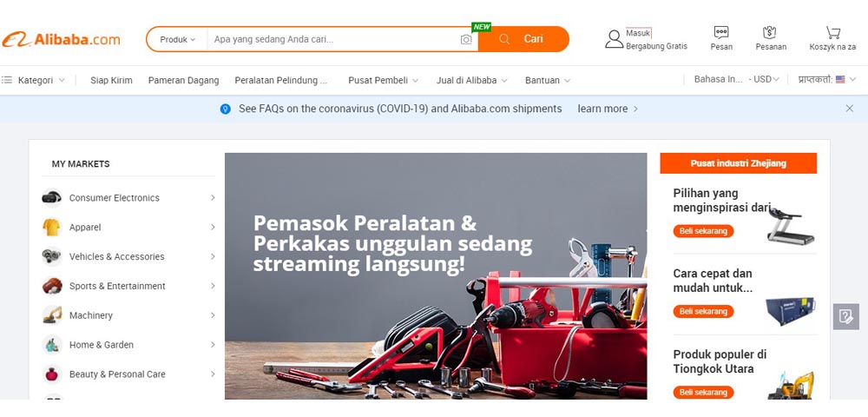
Task: Open the Pesan messages icon
Action: coord(721,32)
